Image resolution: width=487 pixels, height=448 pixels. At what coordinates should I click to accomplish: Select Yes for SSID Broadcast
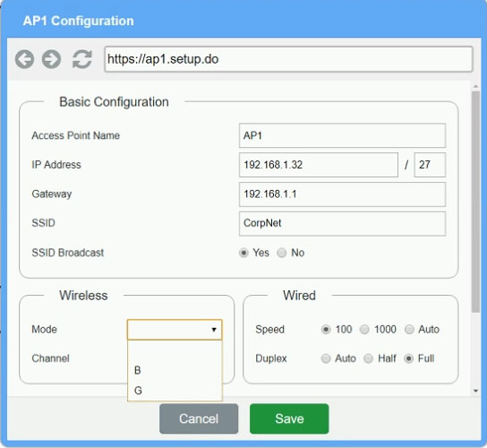[243, 253]
